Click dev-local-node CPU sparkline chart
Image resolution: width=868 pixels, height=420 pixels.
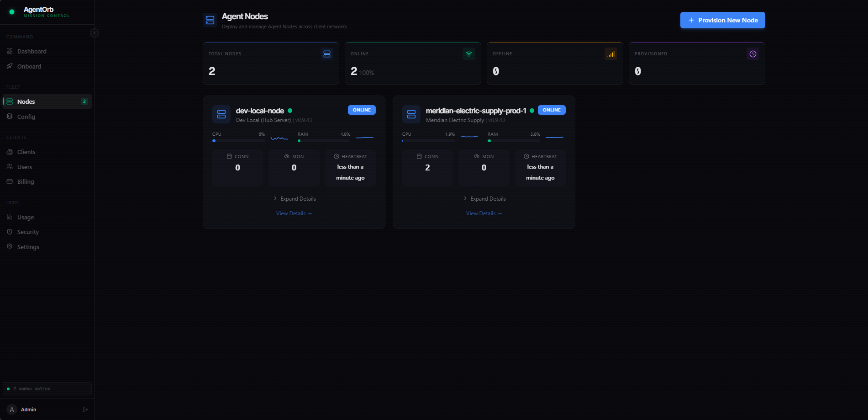tap(279, 138)
